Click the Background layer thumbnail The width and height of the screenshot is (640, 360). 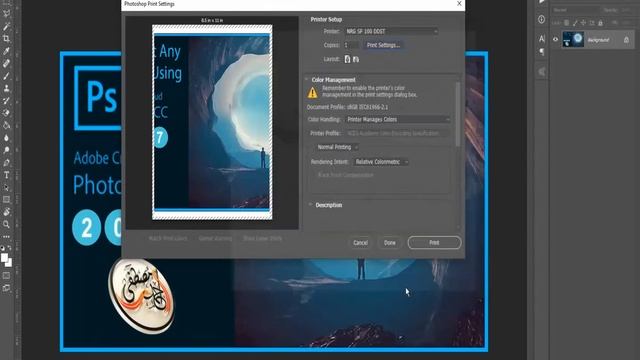pyautogui.click(x=573, y=40)
